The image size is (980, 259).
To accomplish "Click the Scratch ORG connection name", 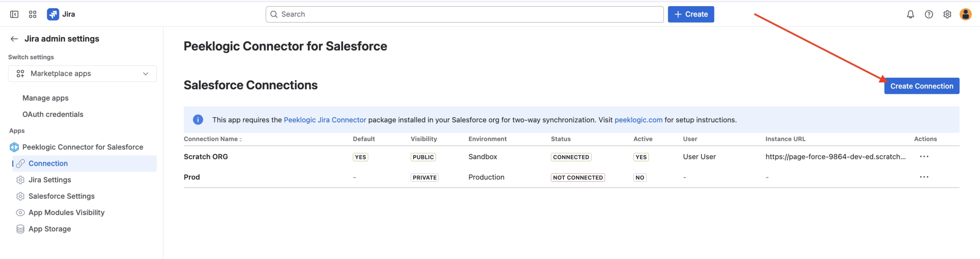I will coord(206,157).
